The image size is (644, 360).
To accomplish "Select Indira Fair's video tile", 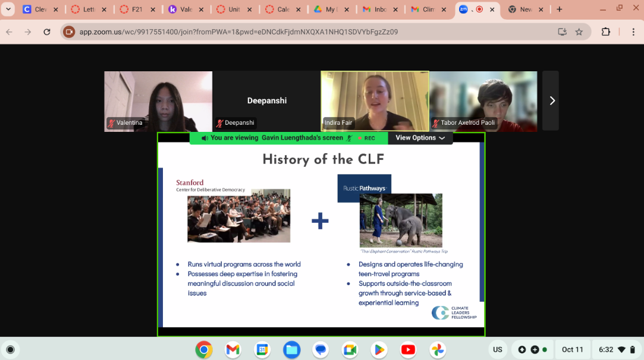I will click(x=375, y=102).
